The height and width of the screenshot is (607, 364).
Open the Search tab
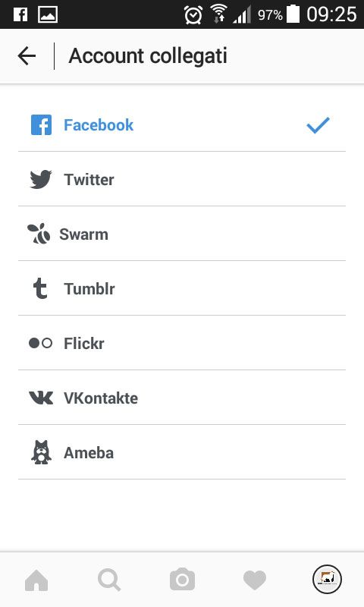[109, 580]
